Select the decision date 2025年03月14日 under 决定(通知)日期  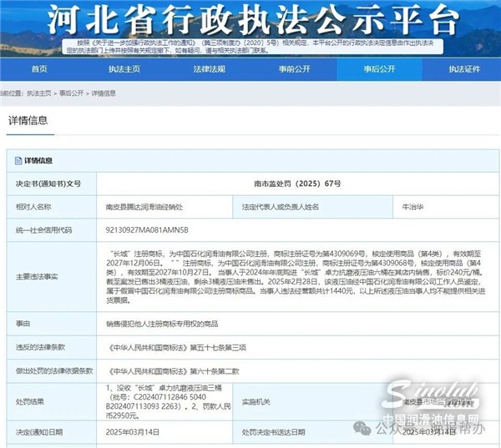point(133,432)
